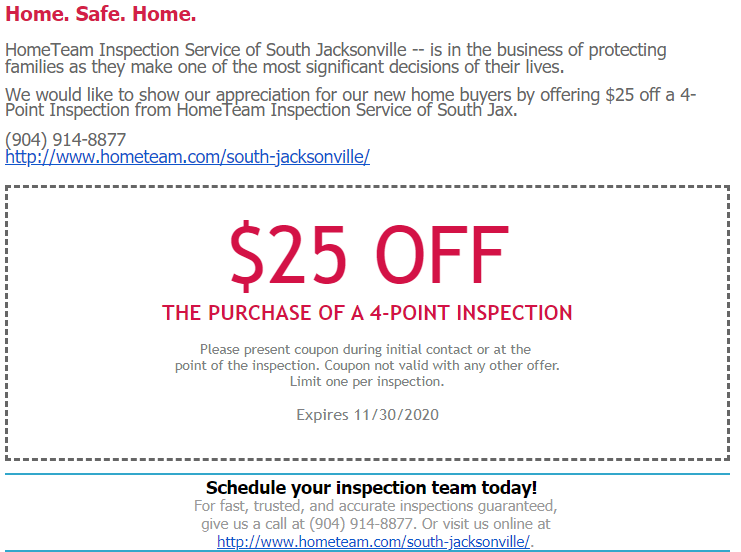
Task: Click the dollar sign in the coupon
Action: pos(246,255)
